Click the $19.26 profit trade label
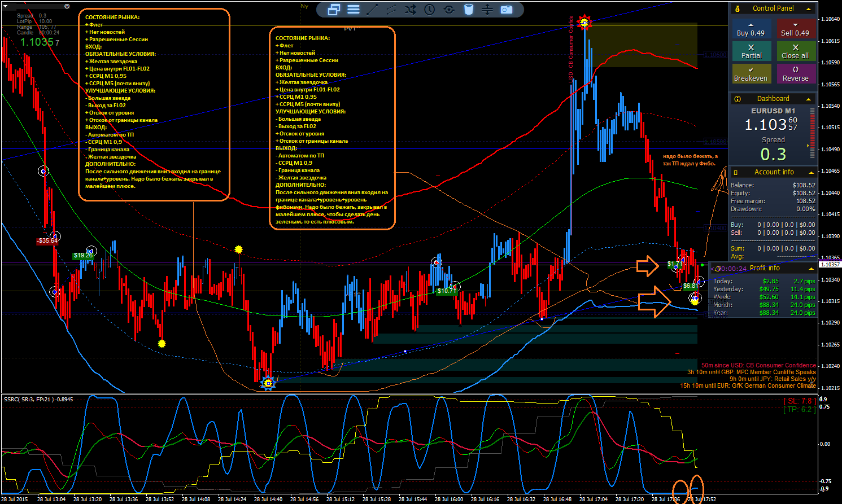 click(x=83, y=256)
